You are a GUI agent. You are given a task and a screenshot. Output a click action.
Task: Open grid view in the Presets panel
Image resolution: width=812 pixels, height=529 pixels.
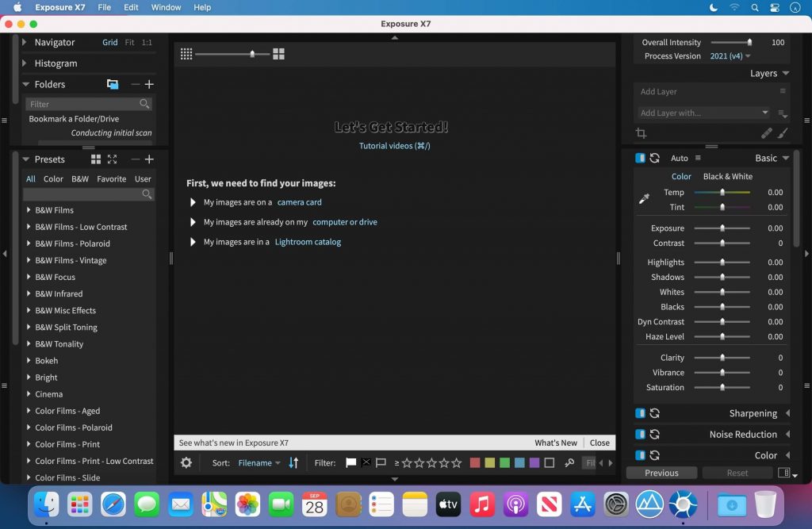click(x=95, y=159)
